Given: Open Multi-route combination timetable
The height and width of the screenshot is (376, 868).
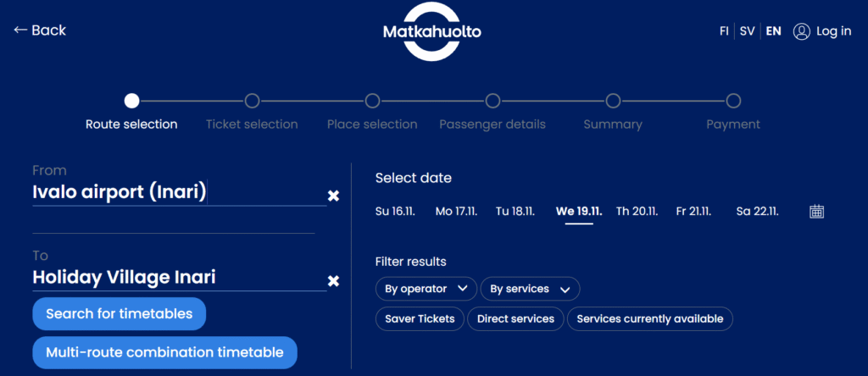Looking at the screenshot, I should [x=164, y=352].
